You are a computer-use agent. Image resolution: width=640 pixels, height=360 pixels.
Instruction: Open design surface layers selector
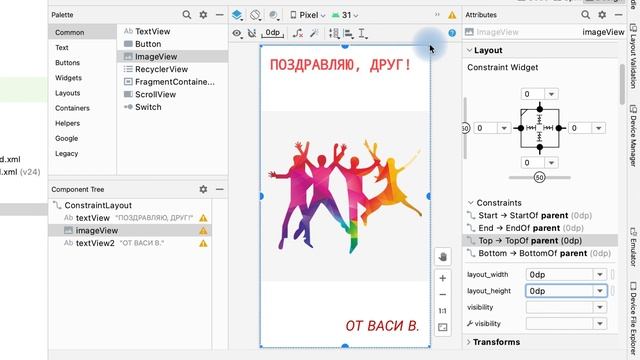point(237,15)
